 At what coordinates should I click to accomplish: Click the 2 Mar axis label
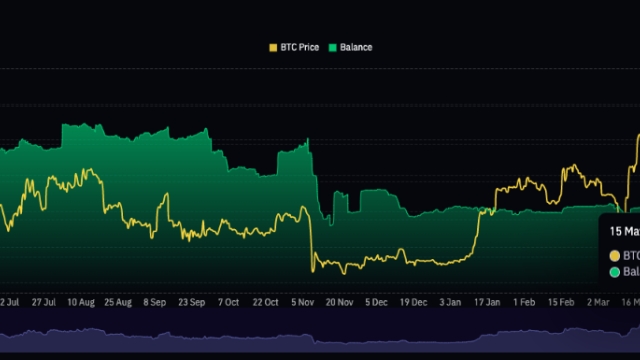coord(598,302)
